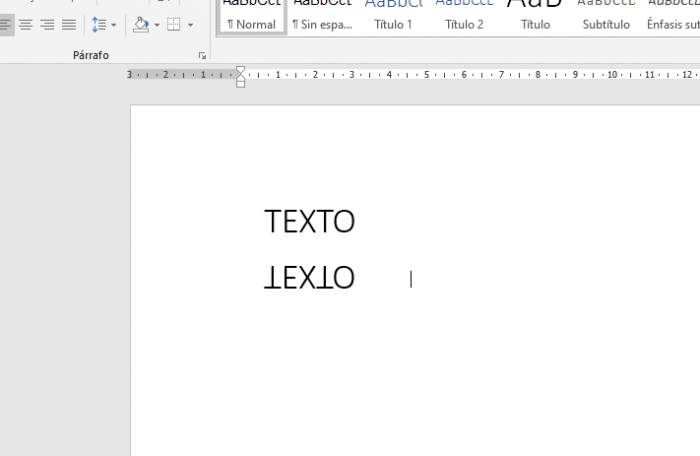Click the ruler at the 5 mark
700x456 pixels.
click(426, 75)
